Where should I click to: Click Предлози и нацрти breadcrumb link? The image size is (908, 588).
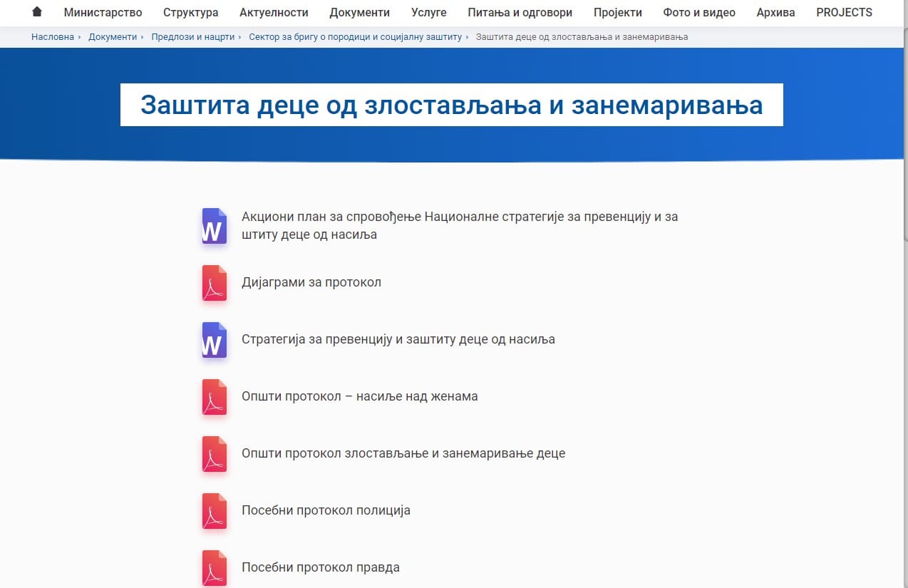click(192, 36)
